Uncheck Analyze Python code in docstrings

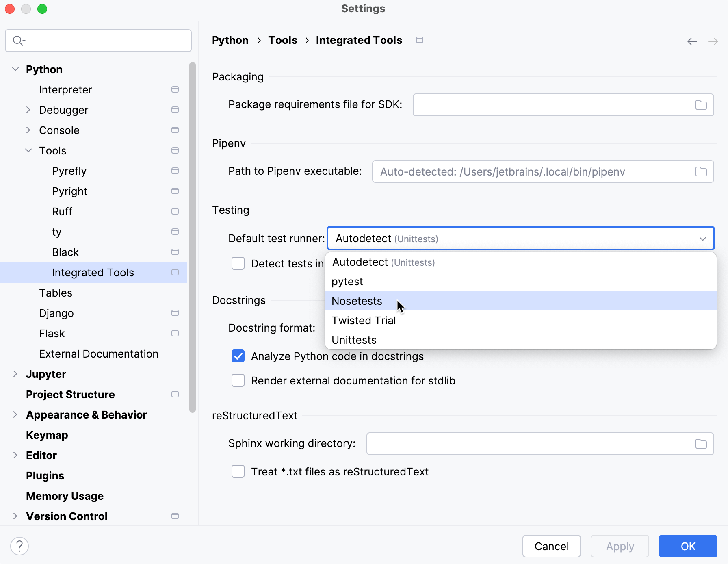click(238, 356)
